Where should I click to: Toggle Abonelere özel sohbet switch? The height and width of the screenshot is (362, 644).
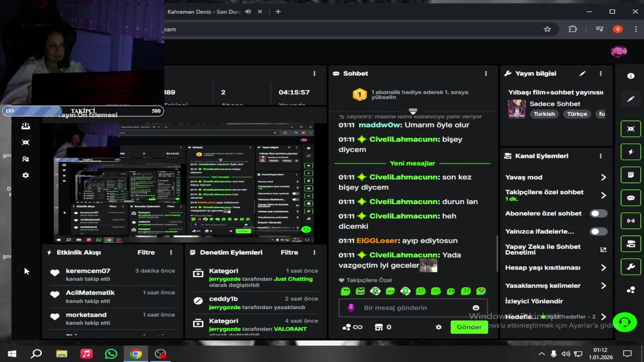pos(598,213)
